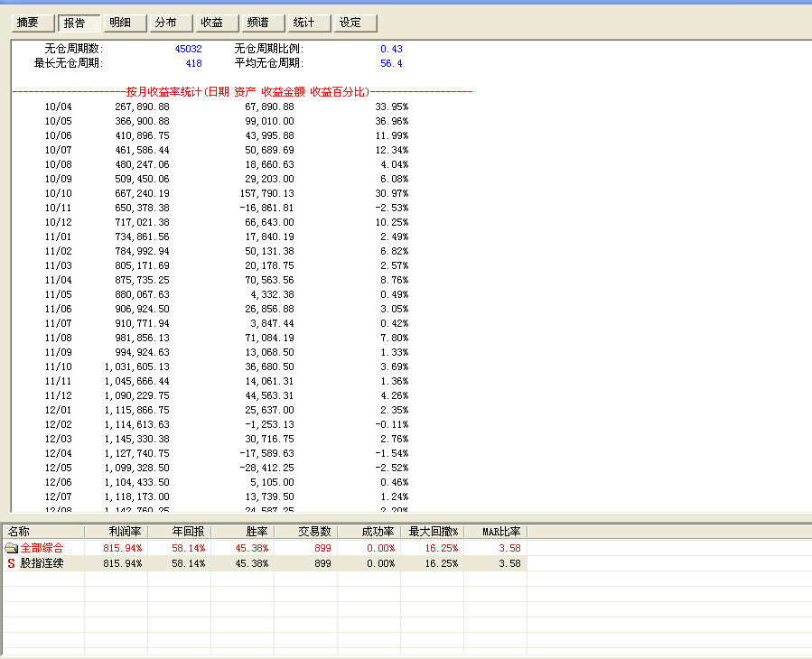The width and height of the screenshot is (812, 659).
Task: Sort by the 成功率 column header
Action: click(x=369, y=532)
